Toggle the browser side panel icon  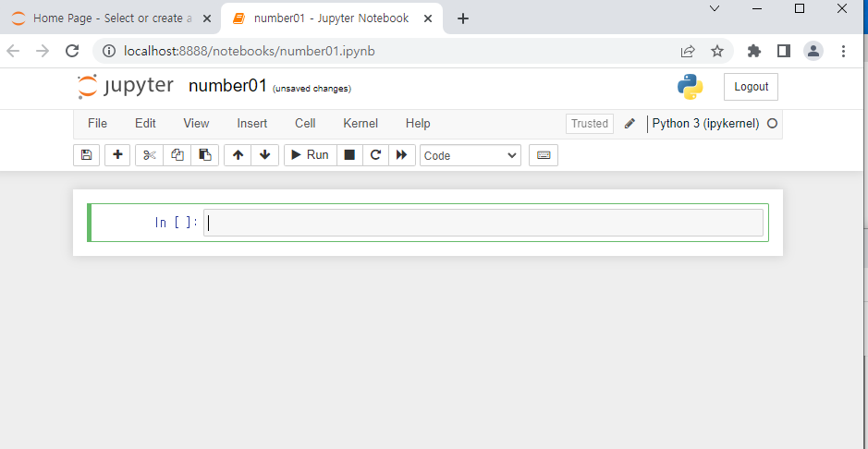[783, 52]
